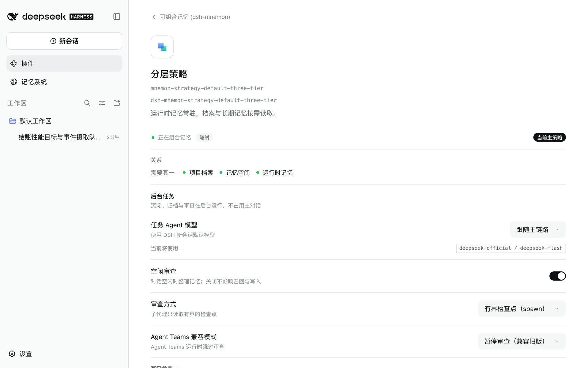588x368 pixels.
Task: Click the 可组合记忆 (dsh-mnemon) breadcrumb
Action: [195, 17]
